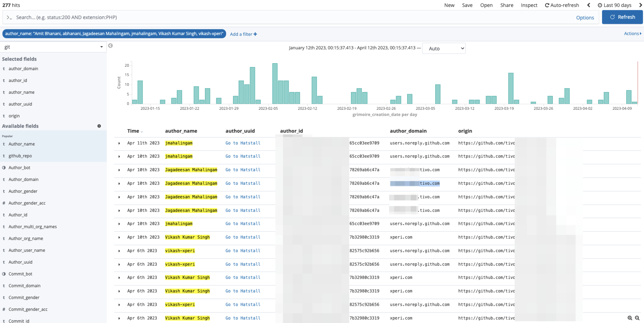The image size is (644, 323).
Task: Click number icon beside Author_gender_acc field
Action: click(4, 203)
